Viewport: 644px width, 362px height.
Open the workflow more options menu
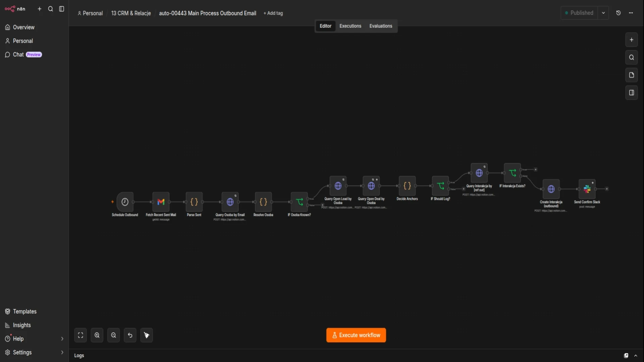631,13
